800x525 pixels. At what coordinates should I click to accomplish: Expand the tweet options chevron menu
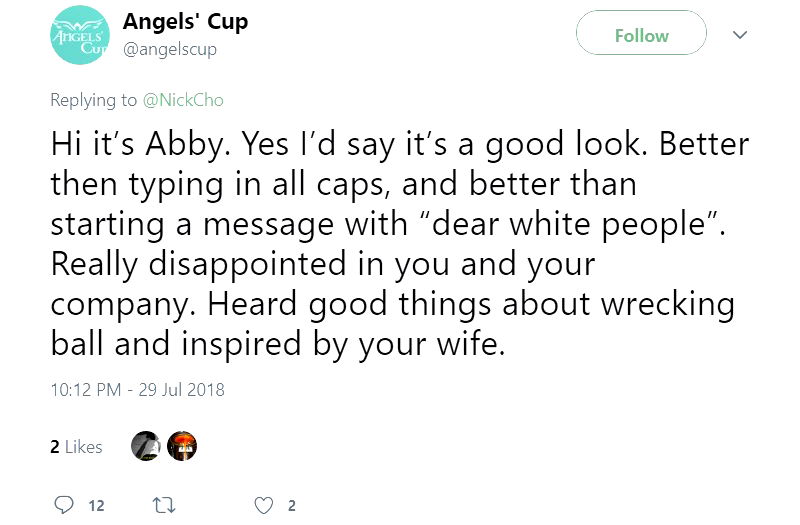[740, 35]
